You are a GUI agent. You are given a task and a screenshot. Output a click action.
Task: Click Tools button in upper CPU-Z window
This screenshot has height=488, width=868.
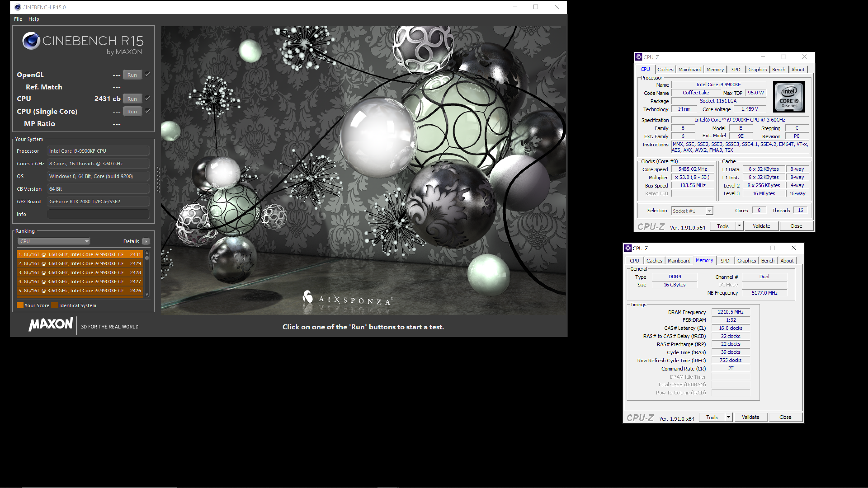point(722,226)
